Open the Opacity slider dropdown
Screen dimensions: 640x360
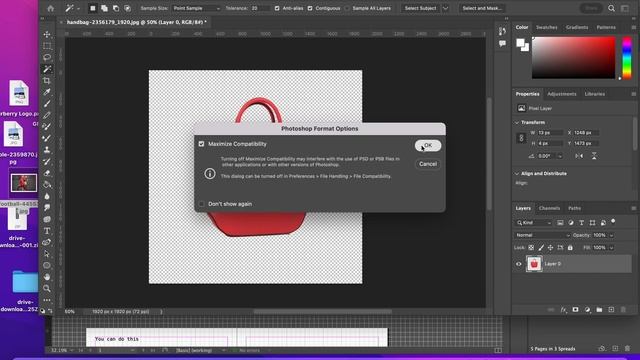click(611, 236)
